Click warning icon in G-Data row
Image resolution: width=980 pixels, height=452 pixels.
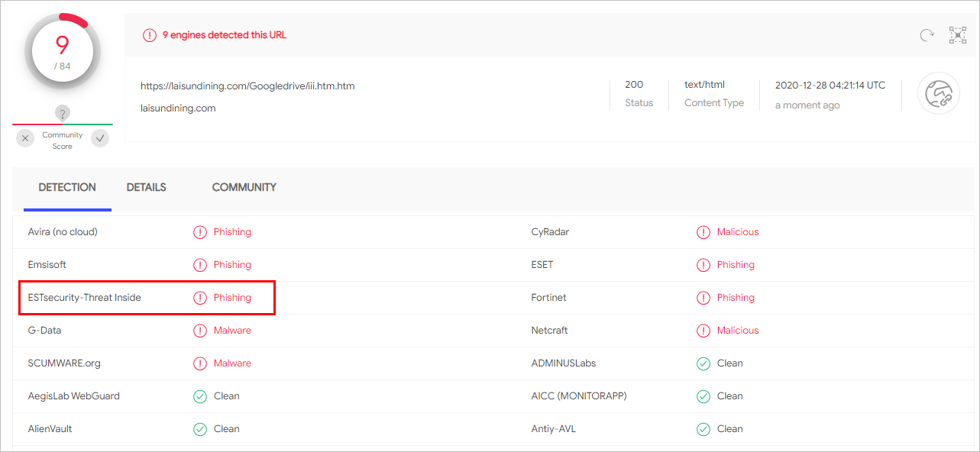[x=200, y=331]
